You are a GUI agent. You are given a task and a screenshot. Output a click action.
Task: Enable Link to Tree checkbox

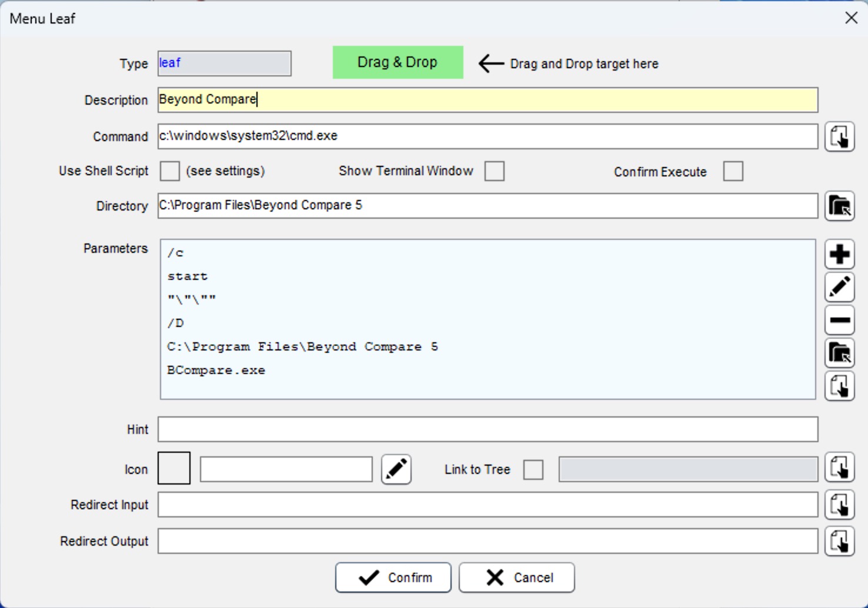point(533,470)
